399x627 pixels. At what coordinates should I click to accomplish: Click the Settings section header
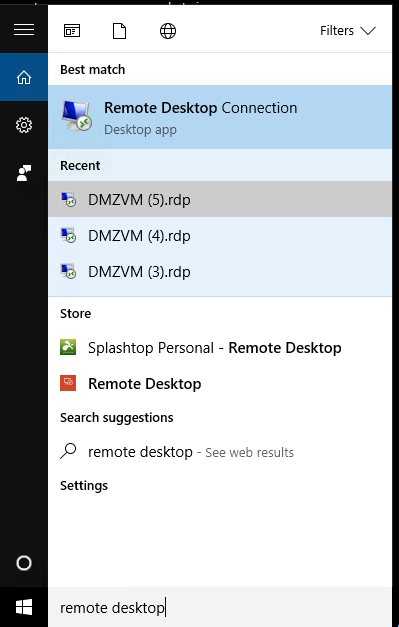84,485
